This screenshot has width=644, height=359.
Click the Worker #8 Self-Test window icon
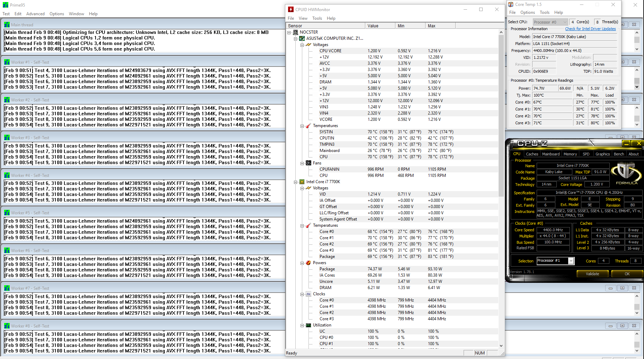[7, 326]
